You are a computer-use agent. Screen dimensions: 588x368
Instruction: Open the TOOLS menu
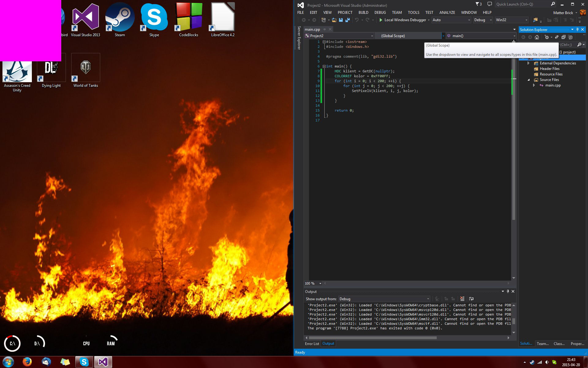pyautogui.click(x=413, y=13)
